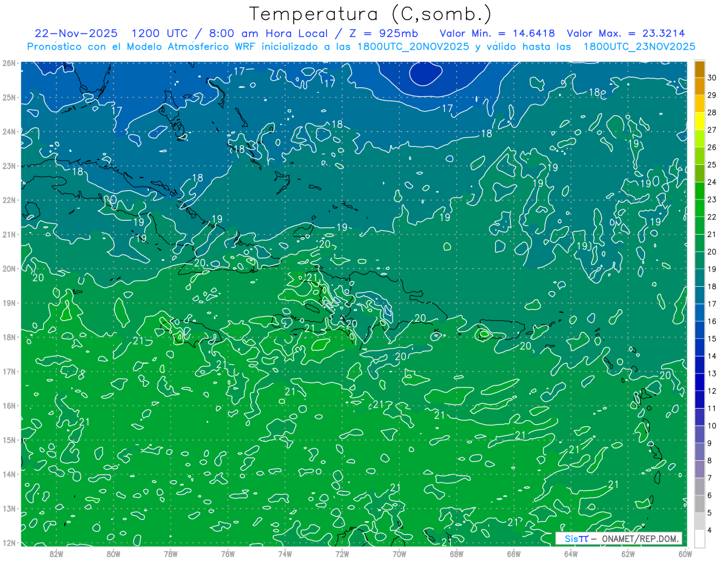The height and width of the screenshot is (562, 728).
Task: Click the longitude label '78W'
Action: pyautogui.click(x=170, y=554)
